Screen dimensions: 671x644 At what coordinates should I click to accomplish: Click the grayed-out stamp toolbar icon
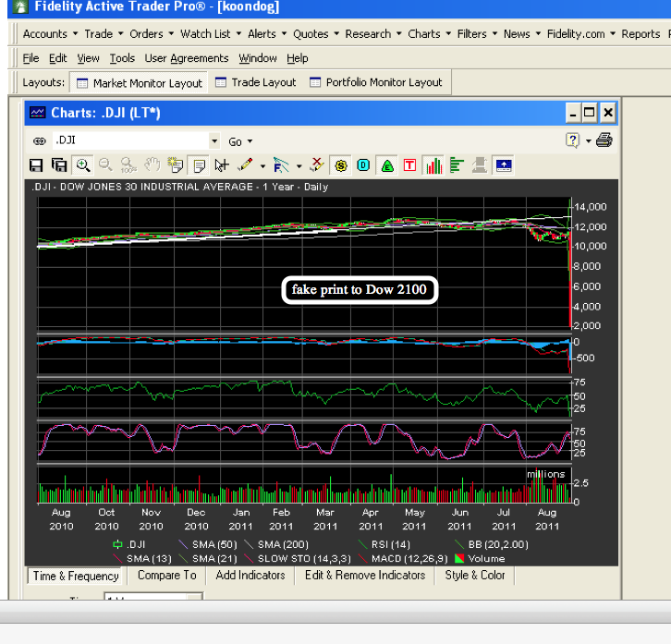click(x=480, y=165)
